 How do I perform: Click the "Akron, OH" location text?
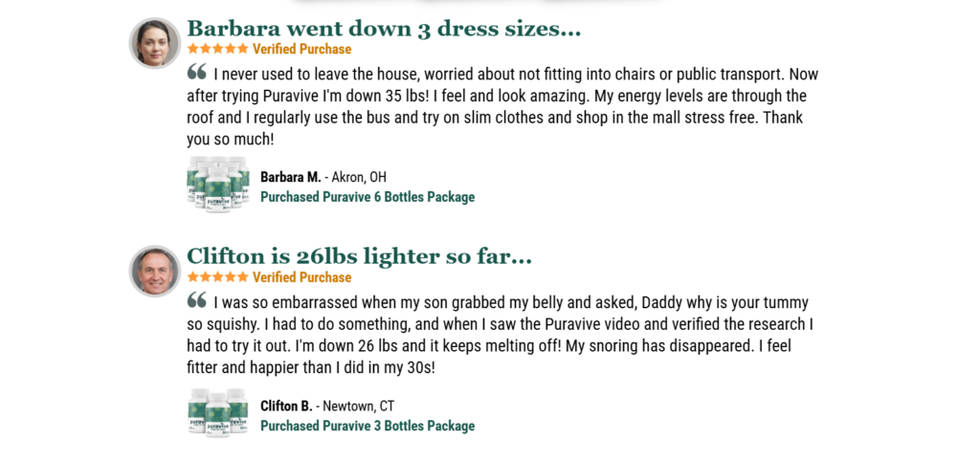click(x=359, y=177)
